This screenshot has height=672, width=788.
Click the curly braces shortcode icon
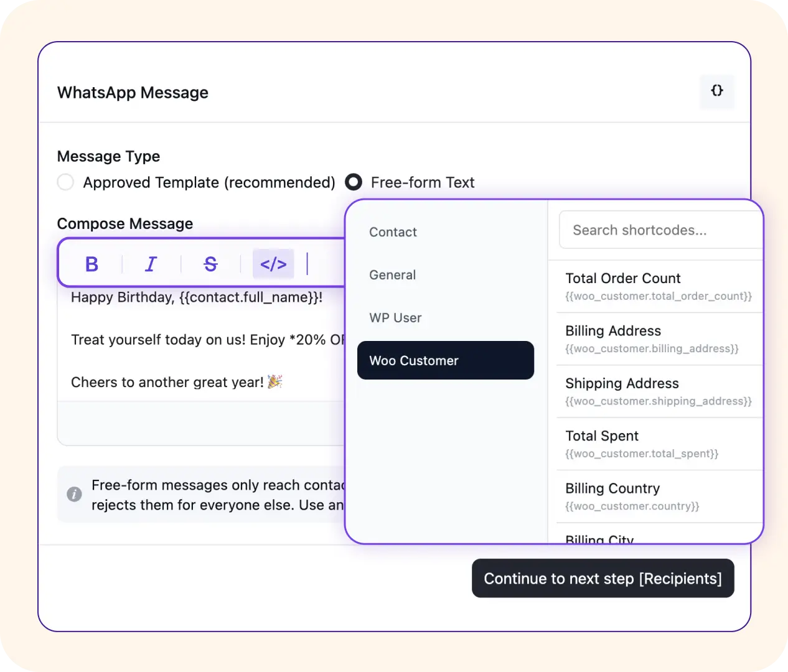[717, 91]
